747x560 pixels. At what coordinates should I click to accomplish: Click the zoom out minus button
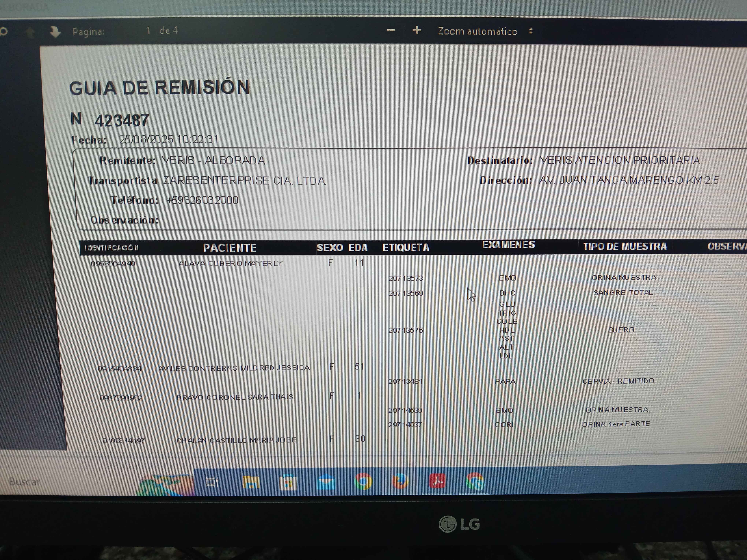(x=391, y=30)
